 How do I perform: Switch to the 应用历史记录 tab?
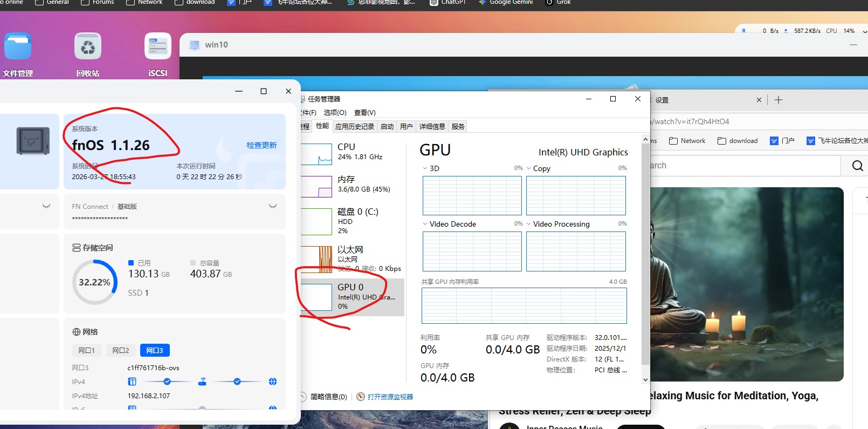click(355, 126)
